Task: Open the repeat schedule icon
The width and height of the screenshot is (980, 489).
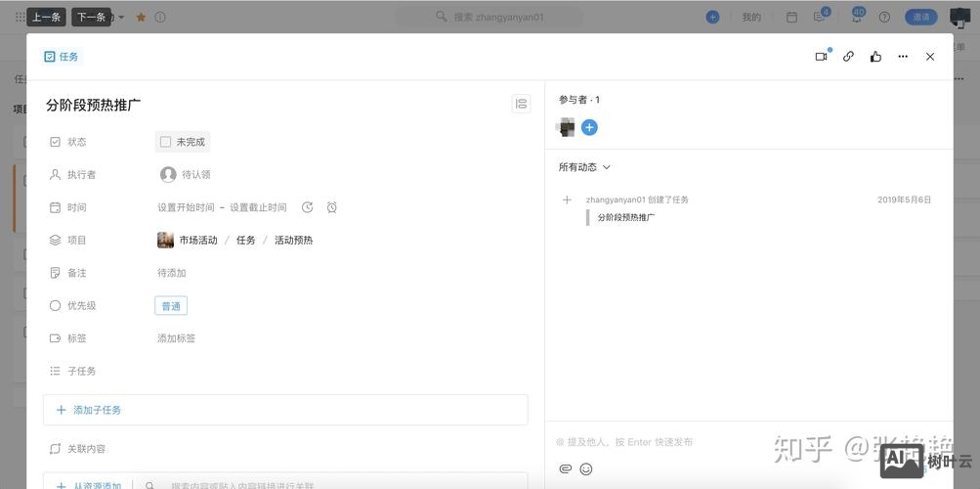Action: tap(307, 207)
